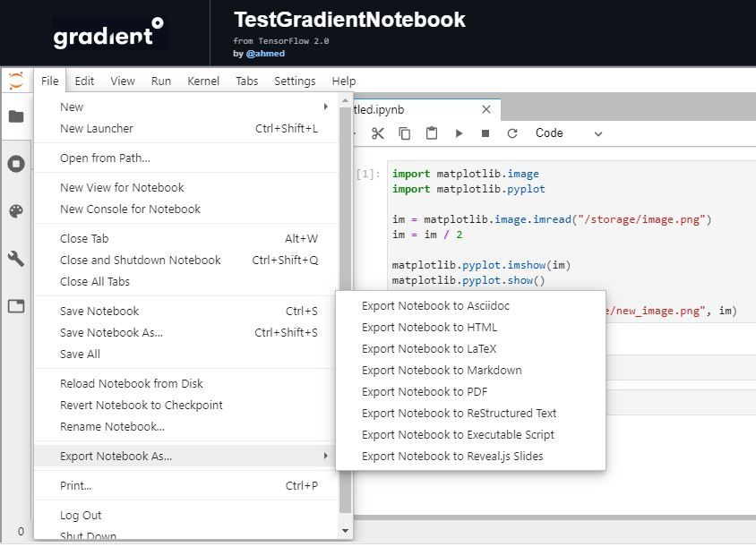
Task: Open the Kernel menu
Action: tap(203, 81)
